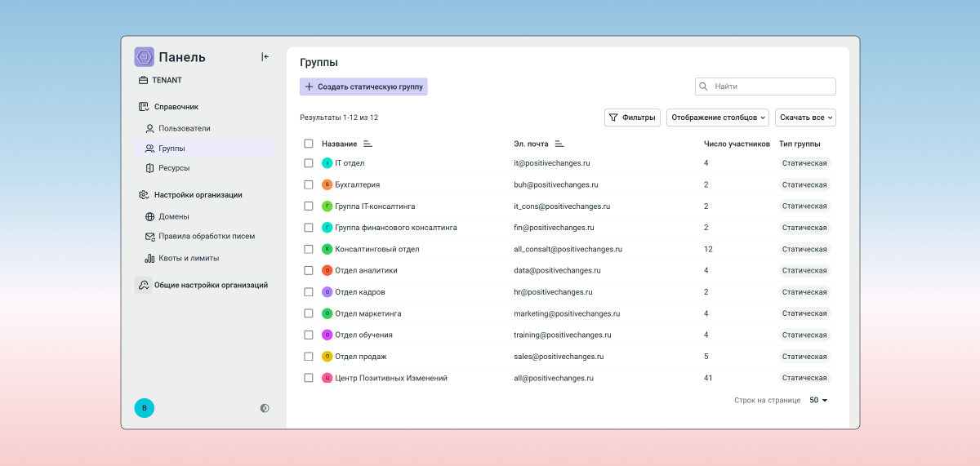This screenshot has height=466, width=980.
Task: Open member count link for Консалтинговый отдел
Action: 708,249
